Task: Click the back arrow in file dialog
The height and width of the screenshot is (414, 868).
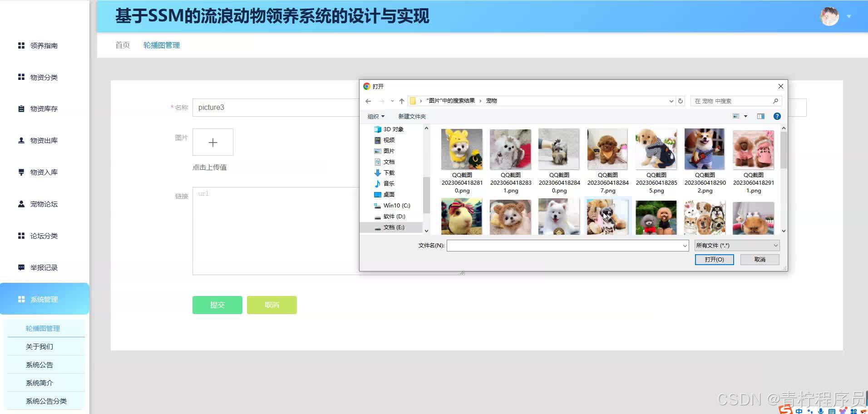Action: [368, 101]
